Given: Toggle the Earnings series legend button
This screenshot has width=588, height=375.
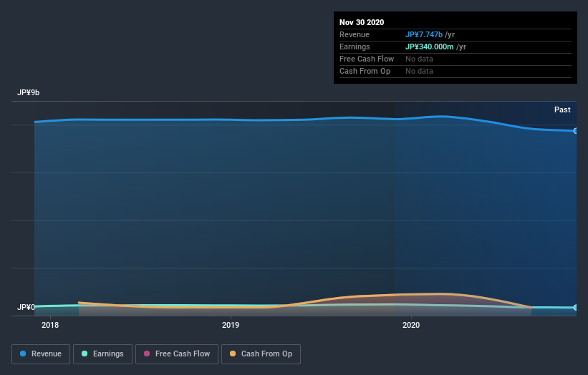Looking at the screenshot, I should tap(102, 354).
